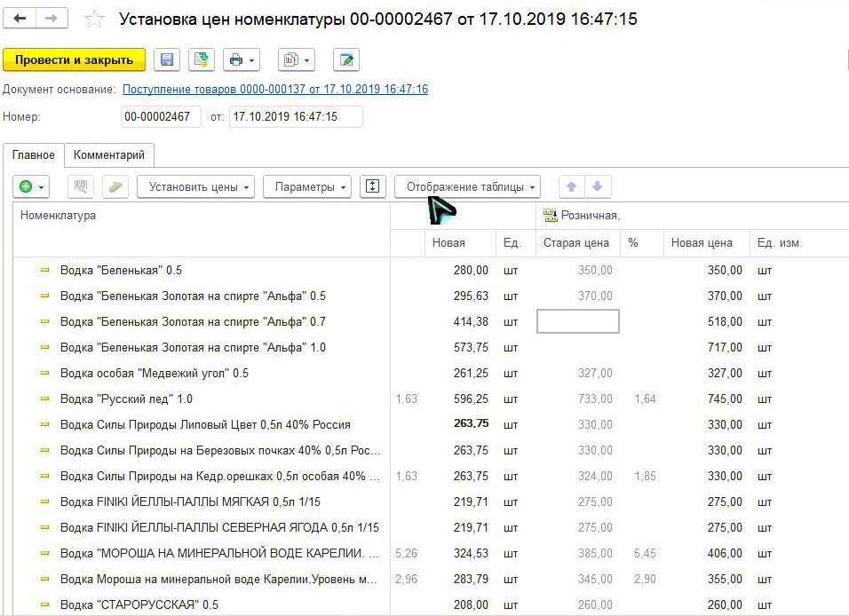Viewport: 849px width, 616px height.
Task: Open Параметры dropdown
Action: tap(307, 186)
